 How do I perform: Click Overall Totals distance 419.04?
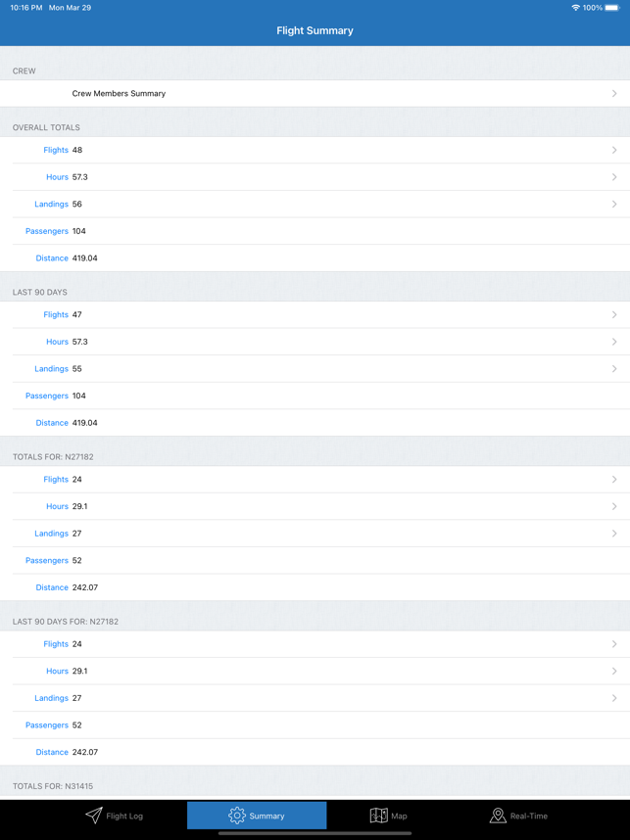tap(84, 258)
